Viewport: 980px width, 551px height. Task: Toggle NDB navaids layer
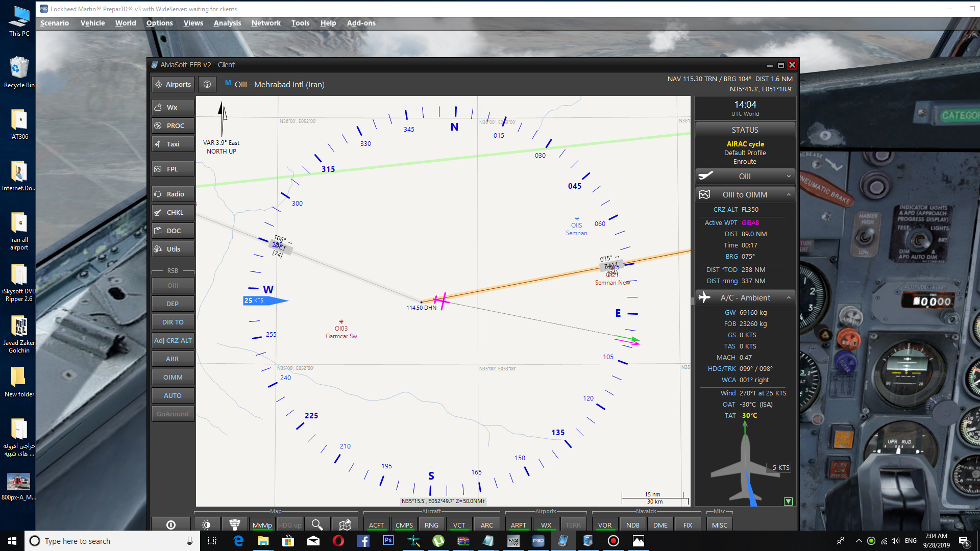point(633,524)
